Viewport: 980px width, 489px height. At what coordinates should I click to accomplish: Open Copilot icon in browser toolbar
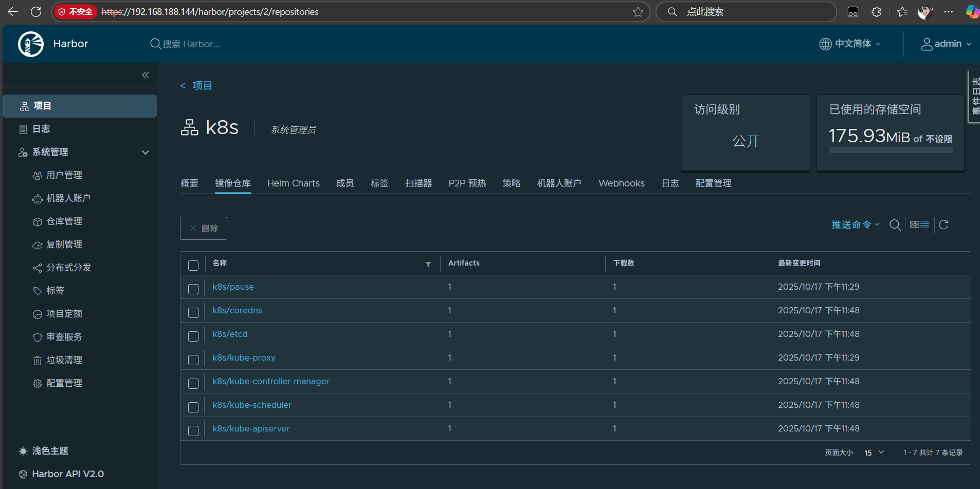pos(972,12)
